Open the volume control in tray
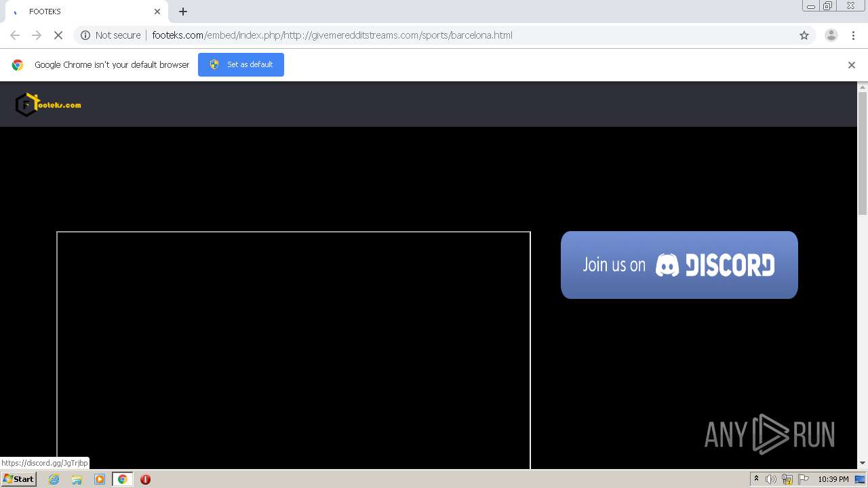This screenshot has height=488, width=868. pos(771,479)
